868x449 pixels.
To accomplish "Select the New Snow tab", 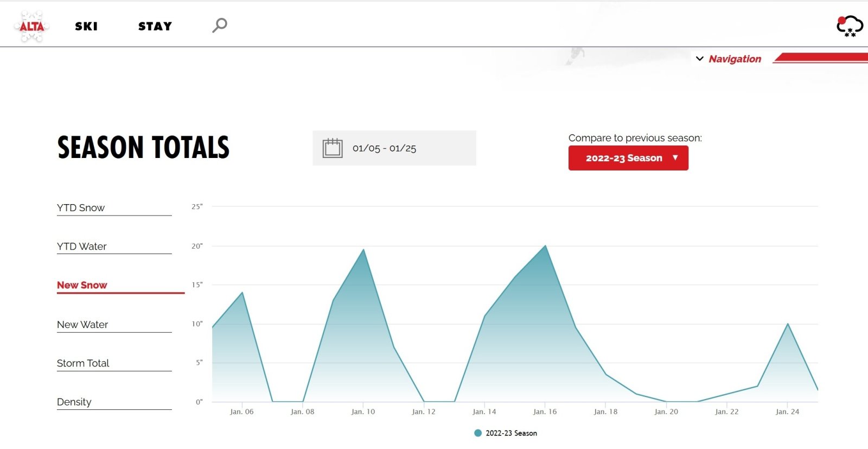I will (82, 285).
